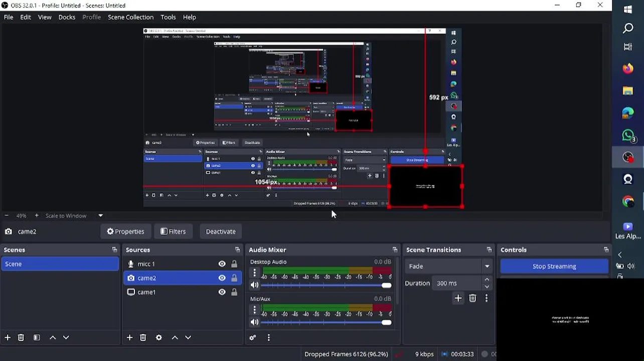The height and width of the screenshot is (361, 644).
Task: Hide the micc 1 source
Action: click(222, 264)
